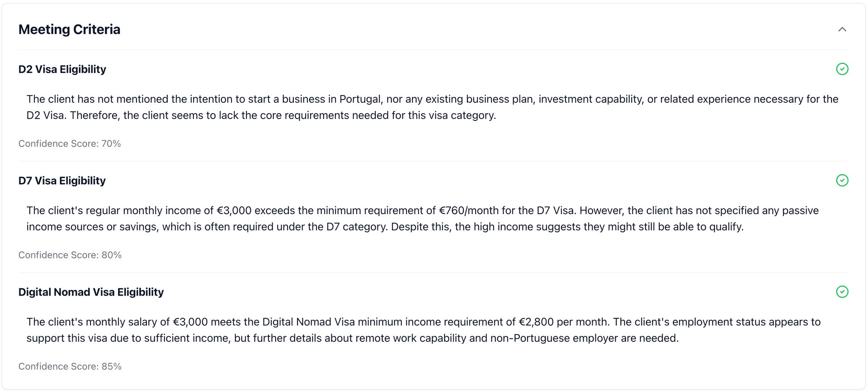Click the Confidence Score: 85% label
The width and height of the screenshot is (868, 392).
point(70,366)
